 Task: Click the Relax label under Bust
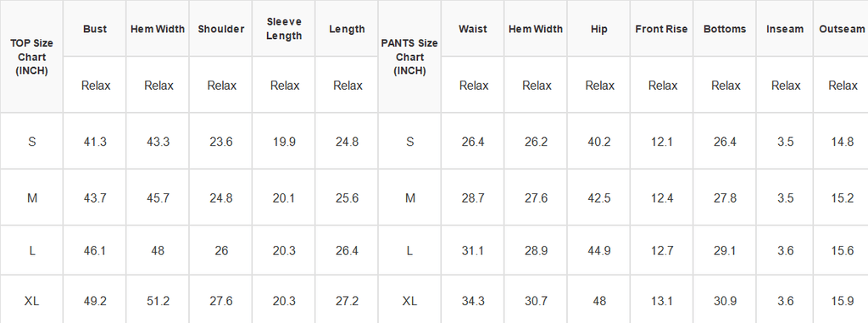[x=96, y=86]
